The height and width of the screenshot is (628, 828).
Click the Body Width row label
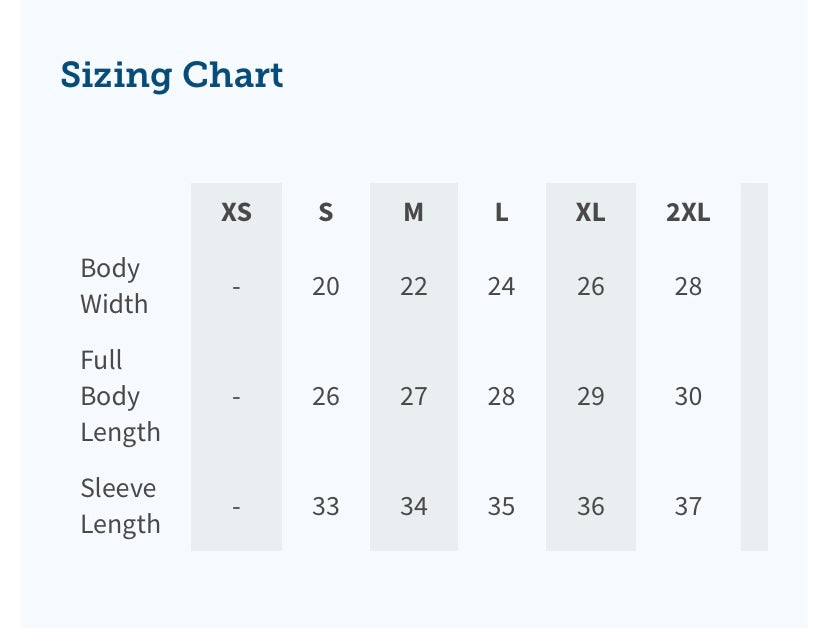coord(112,286)
